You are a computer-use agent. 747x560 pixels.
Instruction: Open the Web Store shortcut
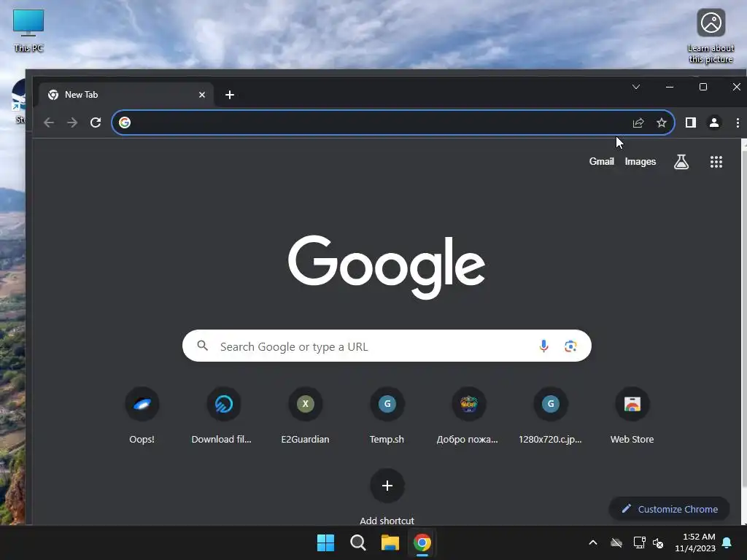tap(632, 416)
